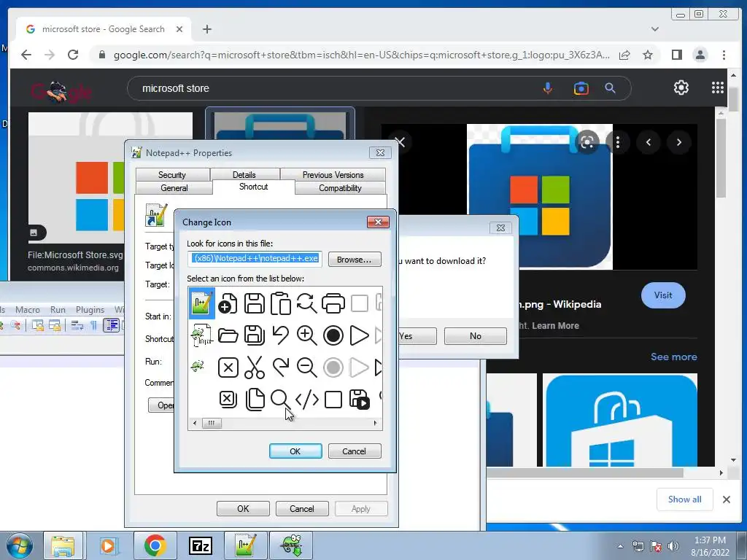The image size is (747, 560).
Task: Open the Security tab in Properties
Action: point(172,175)
